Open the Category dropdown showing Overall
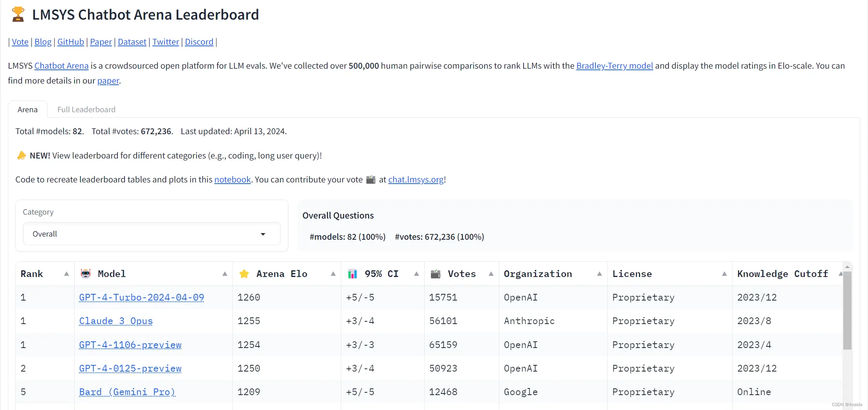The width and height of the screenshot is (868, 410). pyautogui.click(x=152, y=234)
